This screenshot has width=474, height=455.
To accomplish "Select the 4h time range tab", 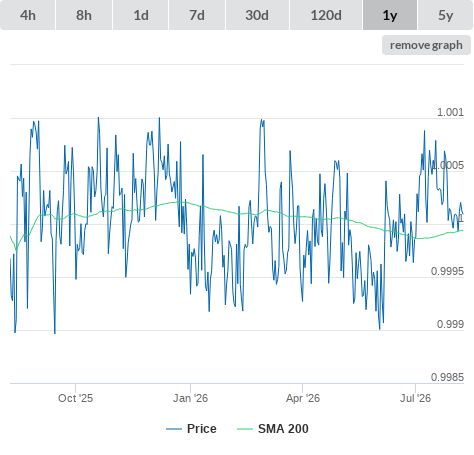I will pyautogui.click(x=28, y=15).
